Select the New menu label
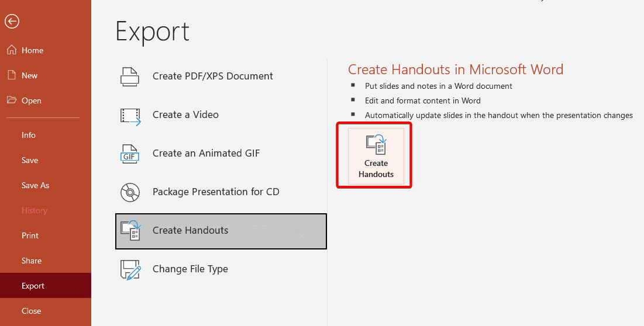This screenshot has height=326, width=644. coord(30,75)
